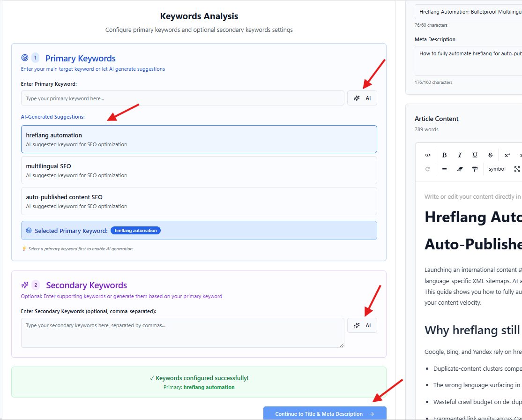The height and width of the screenshot is (420, 522).
Task: Select the 'hreflang automation' suggestion
Action: coord(199,139)
